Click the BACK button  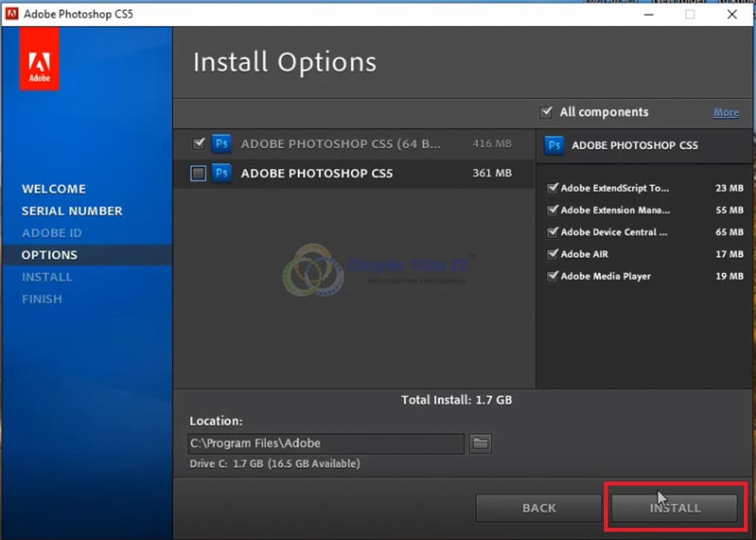[x=538, y=507]
